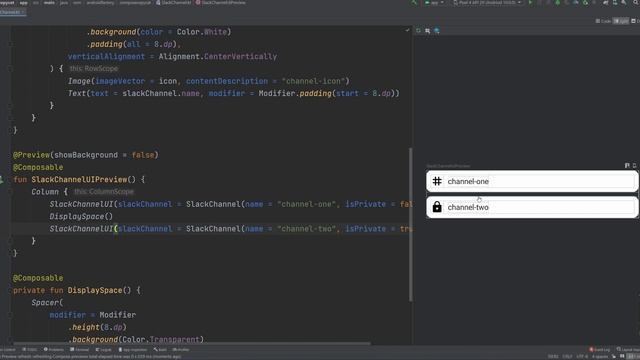Open the Profiler tool window
This screenshot has height=360, width=640.
click(x=181, y=350)
